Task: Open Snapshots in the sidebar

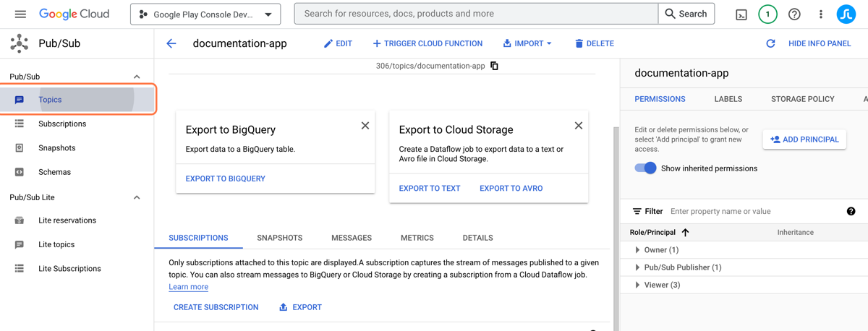Action: 77,147
